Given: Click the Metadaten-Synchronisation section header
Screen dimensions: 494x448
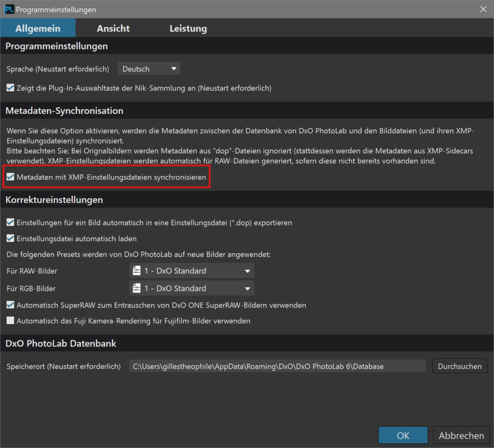Looking at the screenshot, I should (64, 111).
